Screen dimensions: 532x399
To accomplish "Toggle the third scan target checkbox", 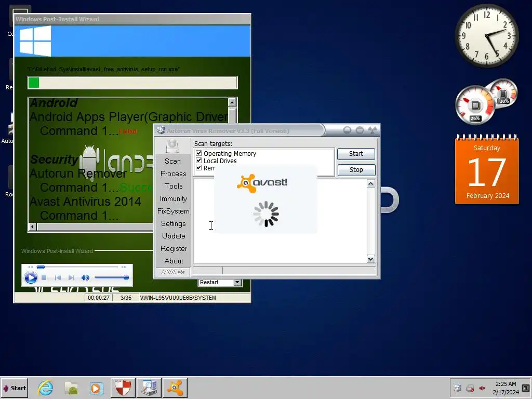I will [x=199, y=168].
